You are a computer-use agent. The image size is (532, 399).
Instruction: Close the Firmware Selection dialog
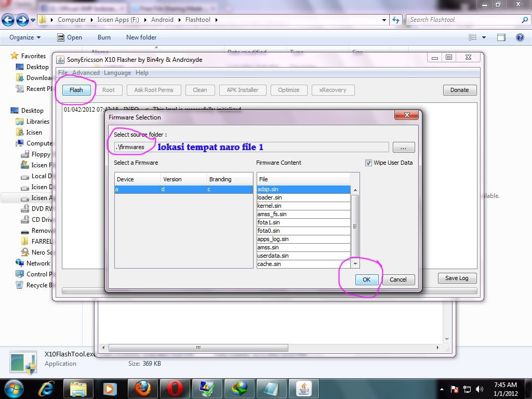point(407,115)
